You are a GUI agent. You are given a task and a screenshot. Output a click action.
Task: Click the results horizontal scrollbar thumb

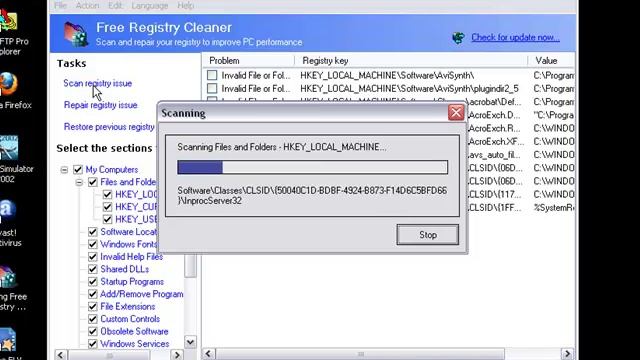pos(360,354)
